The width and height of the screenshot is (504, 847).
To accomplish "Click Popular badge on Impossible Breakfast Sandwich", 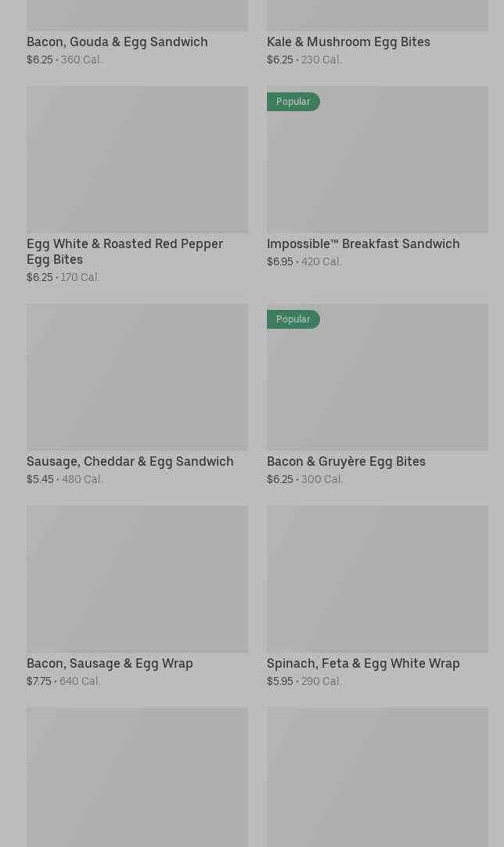I will [x=293, y=102].
